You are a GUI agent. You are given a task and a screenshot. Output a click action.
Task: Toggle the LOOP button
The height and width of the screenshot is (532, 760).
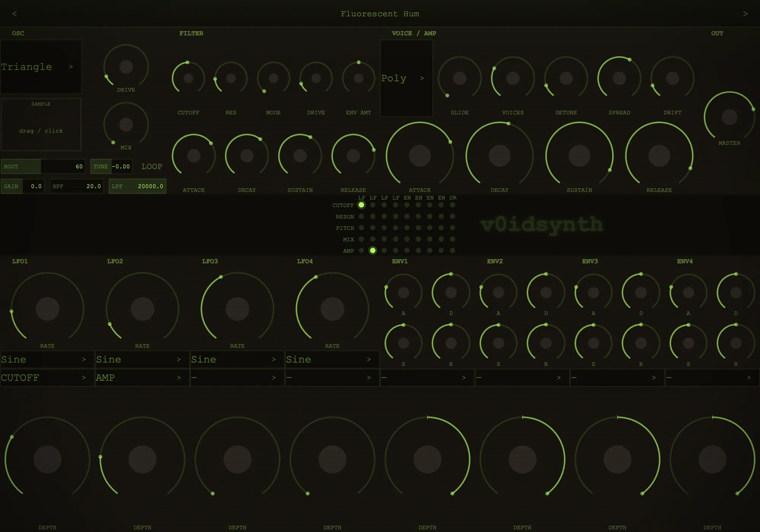point(152,166)
